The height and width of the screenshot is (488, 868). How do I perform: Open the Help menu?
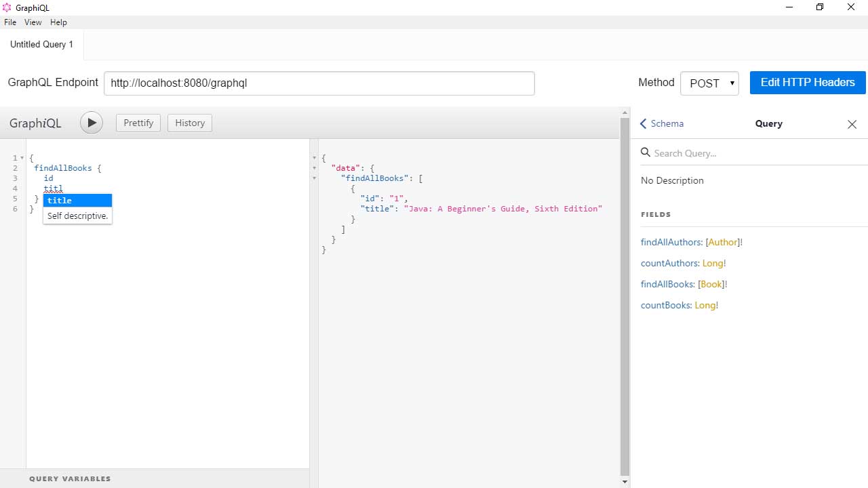click(59, 22)
